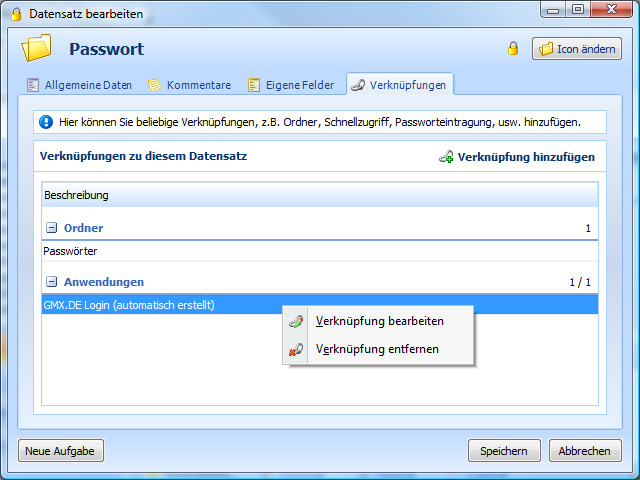Collapse the Ordner group
Image resolution: width=640 pixels, height=480 pixels.
coord(51,228)
